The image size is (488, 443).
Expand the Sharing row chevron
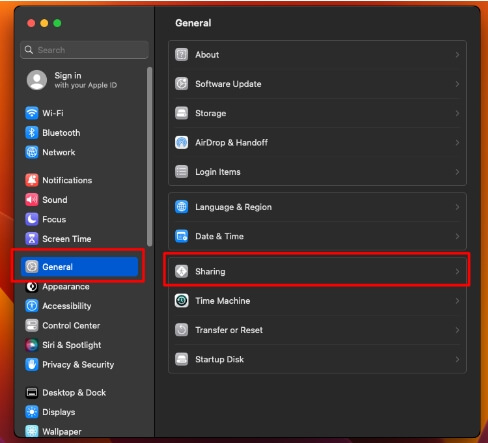[x=457, y=271]
